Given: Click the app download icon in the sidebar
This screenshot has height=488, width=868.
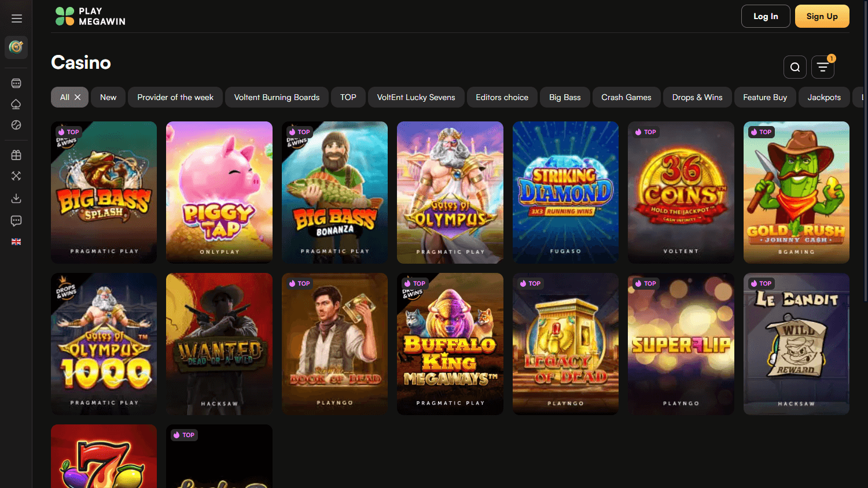Looking at the screenshot, I should (x=16, y=198).
